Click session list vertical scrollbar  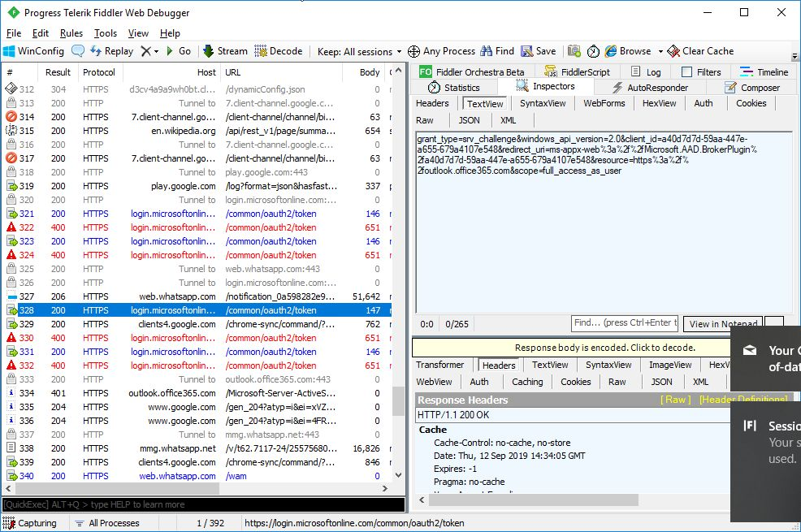click(x=398, y=400)
